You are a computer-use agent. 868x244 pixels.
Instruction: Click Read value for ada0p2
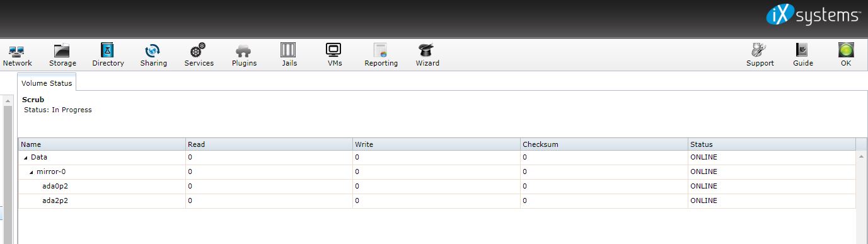click(x=190, y=186)
